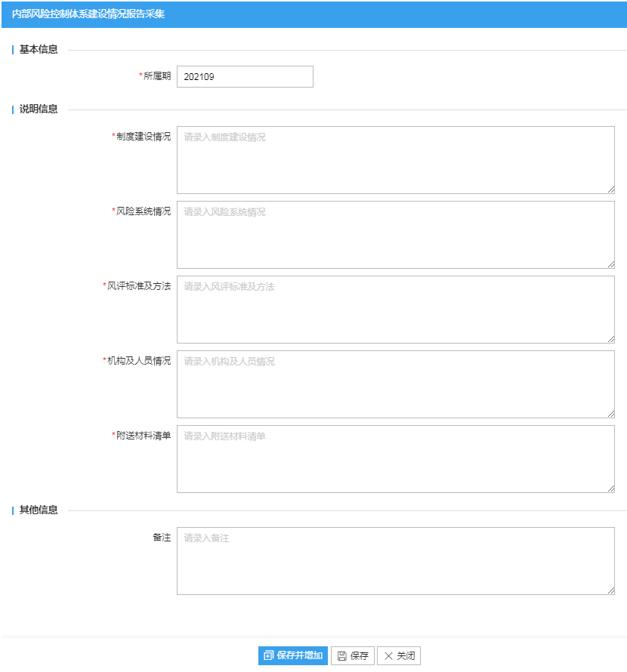Click the 保存 button
This screenshot has height=672, width=627.
click(x=353, y=655)
